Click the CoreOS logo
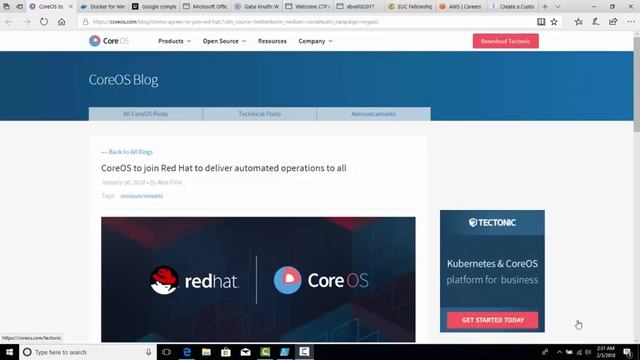 109,41
